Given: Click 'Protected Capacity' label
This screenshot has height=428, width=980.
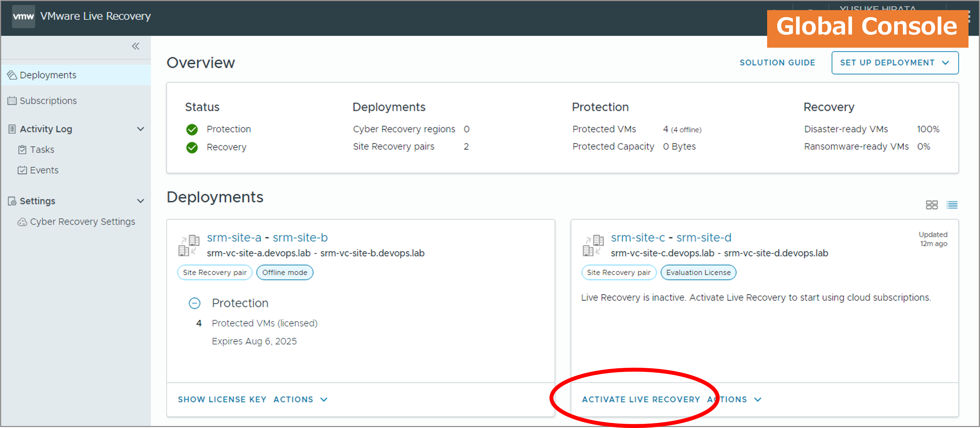Looking at the screenshot, I should [x=613, y=147].
